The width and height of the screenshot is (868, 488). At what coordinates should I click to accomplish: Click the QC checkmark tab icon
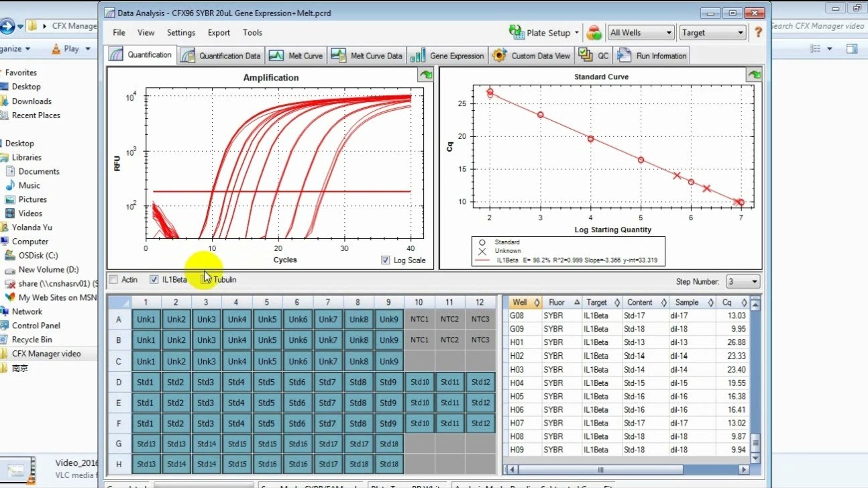(x=585, y=55)
